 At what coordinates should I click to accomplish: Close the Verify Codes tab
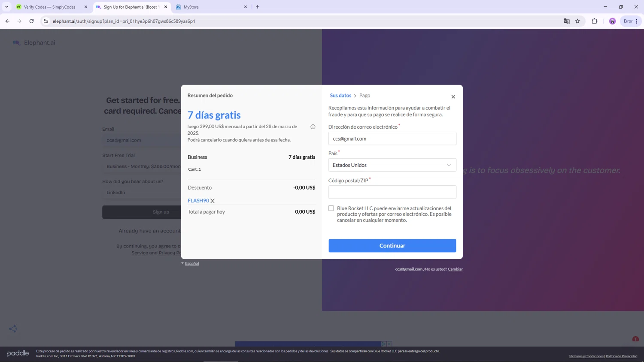click(x=86, y=7)
